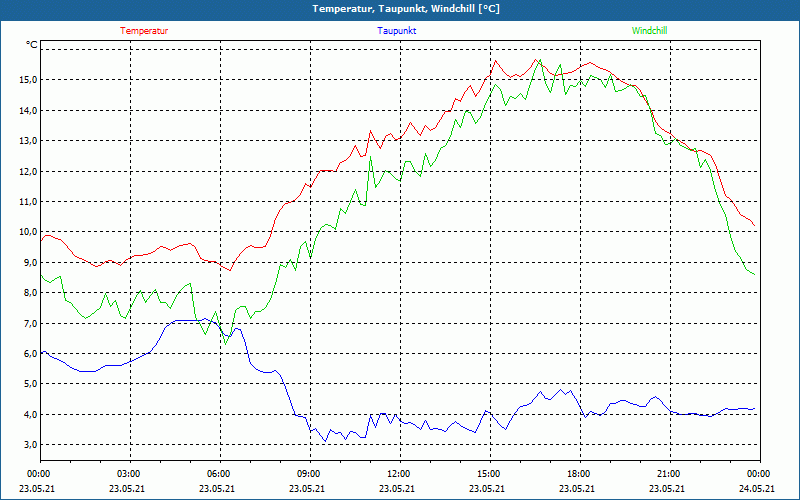The width and height of the screenshot is (800, 500).
Task: Click the 6,0 y-axis value
Action: pyautogui.click(x=30, y=353)
